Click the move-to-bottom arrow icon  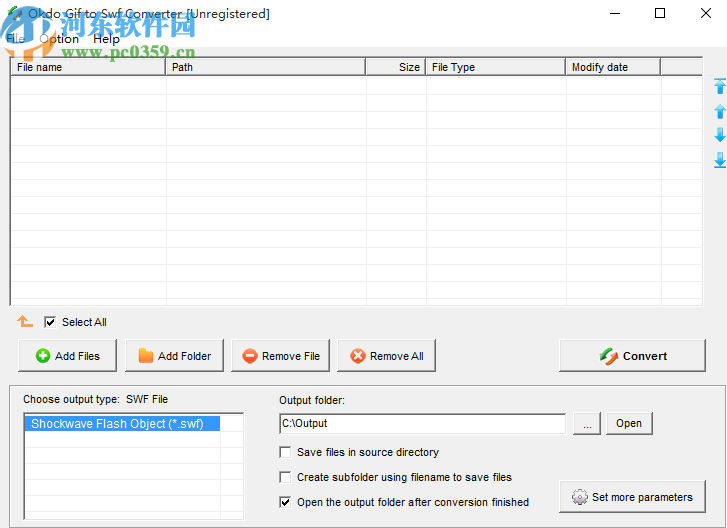(x=720, y=160)
